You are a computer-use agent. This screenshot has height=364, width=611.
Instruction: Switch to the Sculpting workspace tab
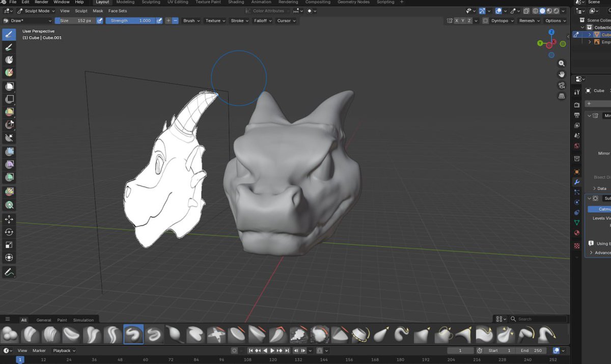pos(151,2)
